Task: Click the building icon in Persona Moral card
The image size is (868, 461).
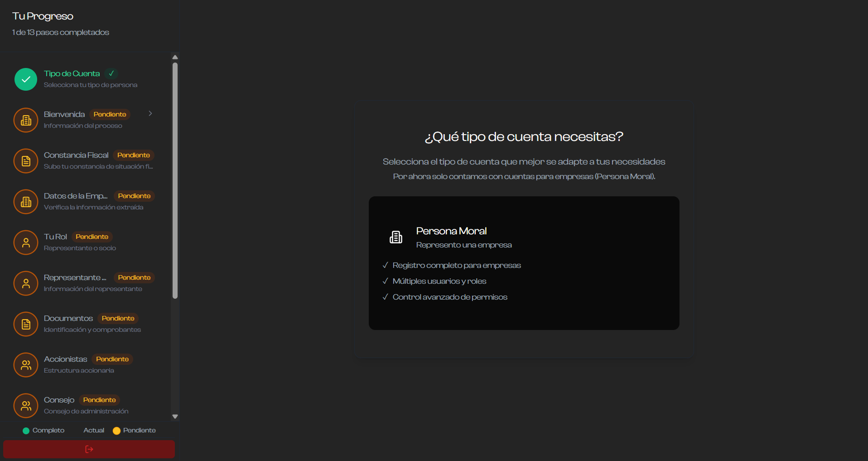Action: coord(396,237)
